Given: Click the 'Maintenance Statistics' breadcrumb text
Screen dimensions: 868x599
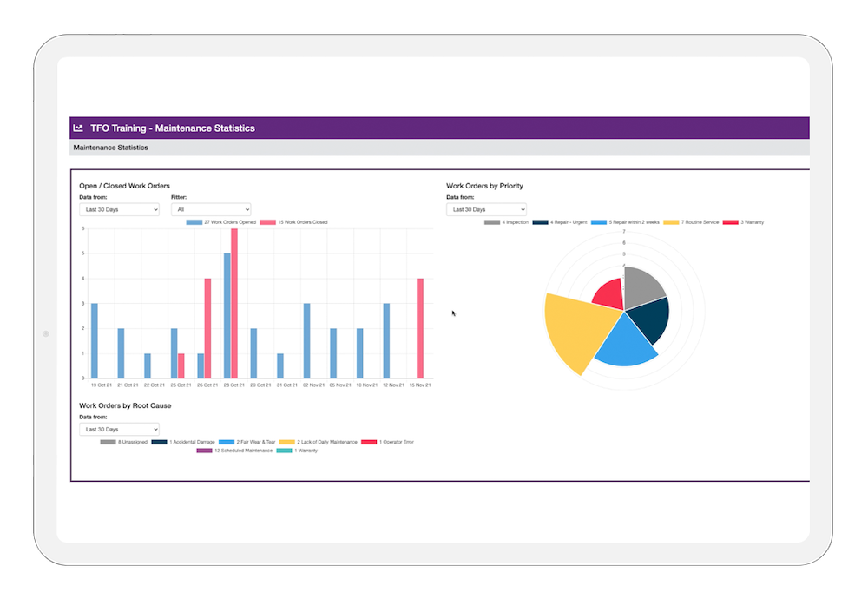Looking at the screenshot, I should pyautogui.click(x=111, y=148).
